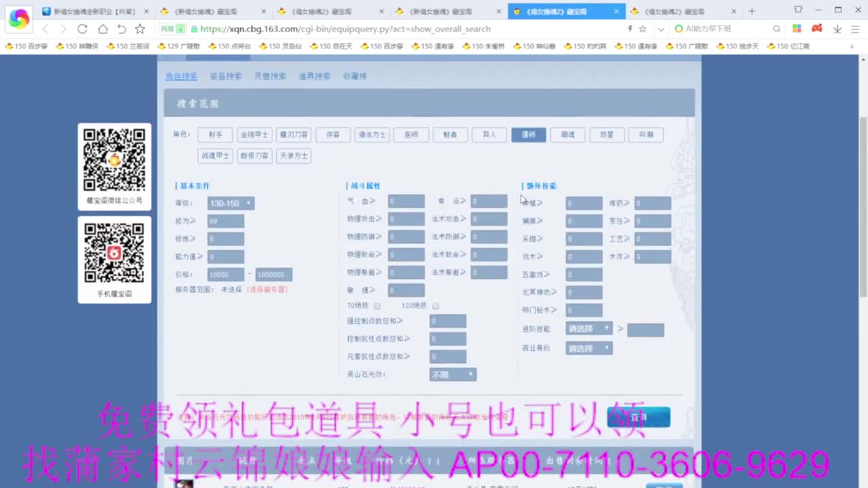Select the 吟潮 role button
The width and height of the screenshot is (868, 488).
tap(646, 135)
